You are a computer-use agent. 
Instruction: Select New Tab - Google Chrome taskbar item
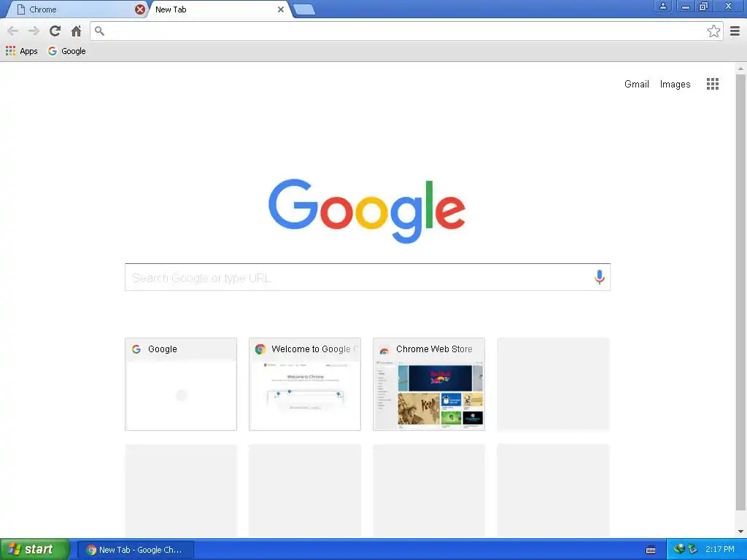[x=135, y=550]
